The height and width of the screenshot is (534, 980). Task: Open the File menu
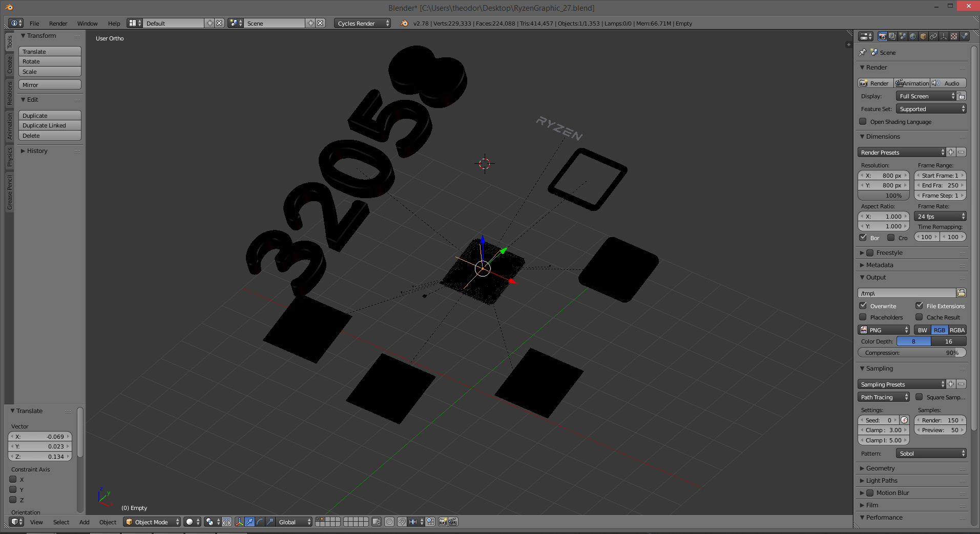coord(34,24)
